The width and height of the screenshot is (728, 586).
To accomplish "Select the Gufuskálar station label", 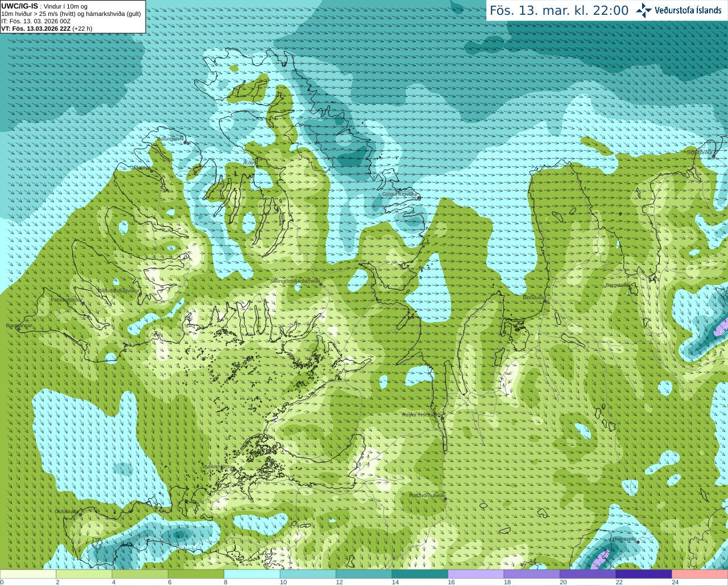I will tap(66, 511).
